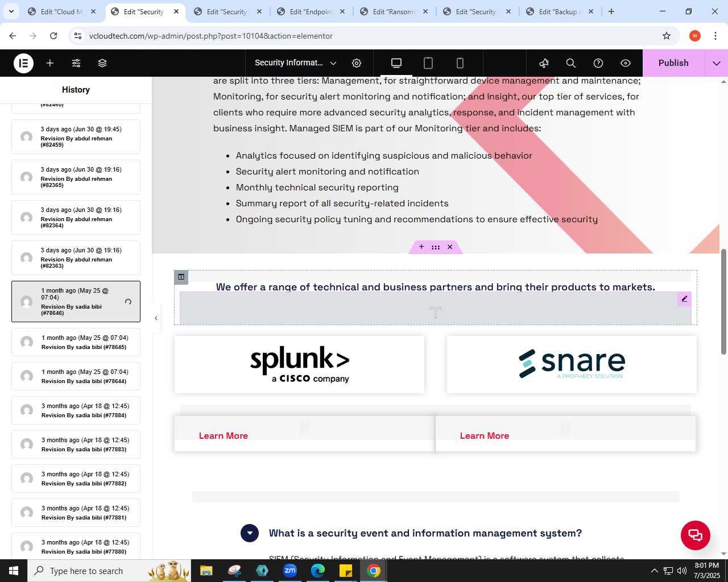
Task: Select the Snare logo image
Action: pos(572,364)
